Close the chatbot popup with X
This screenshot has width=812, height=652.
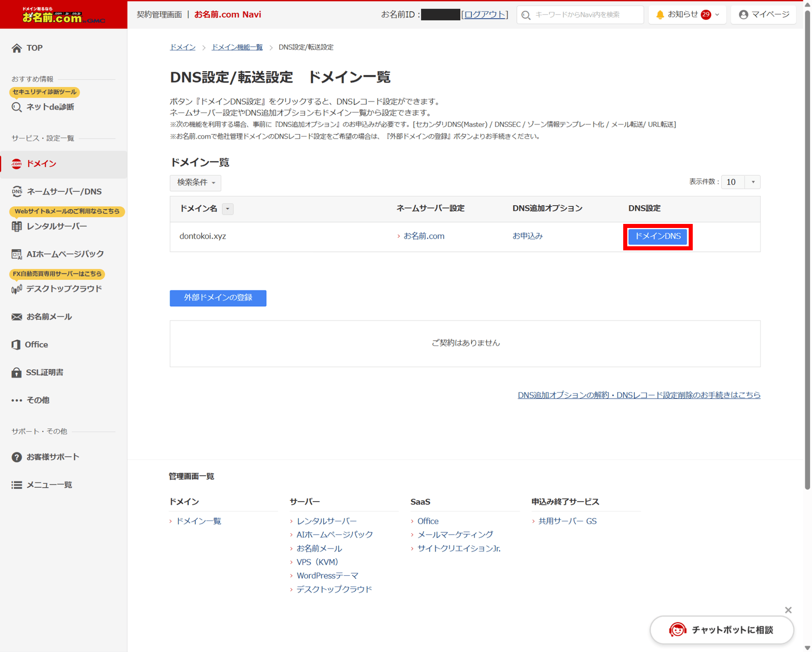click(x=788, y=610)
